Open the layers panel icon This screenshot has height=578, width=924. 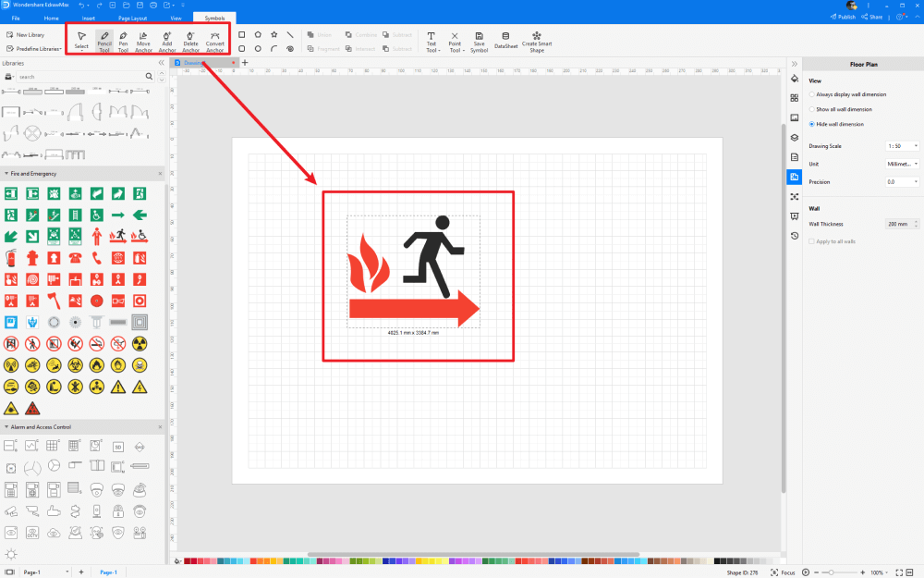795,138
